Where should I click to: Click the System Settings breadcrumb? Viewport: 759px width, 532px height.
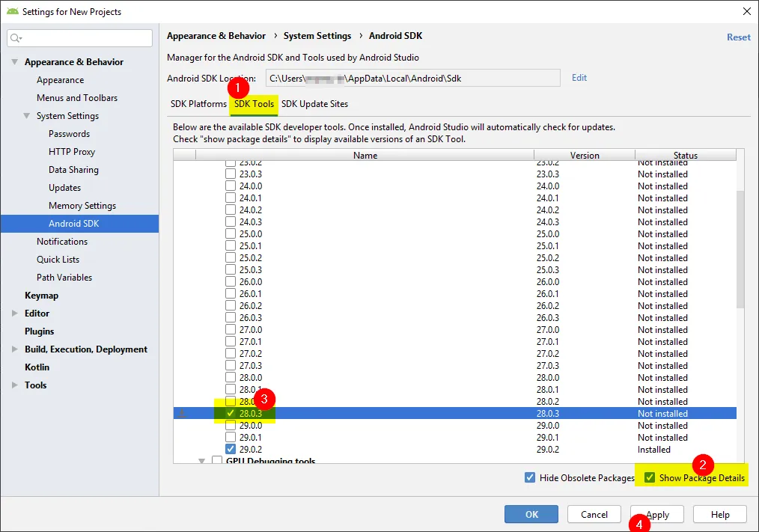click(317, 36)
